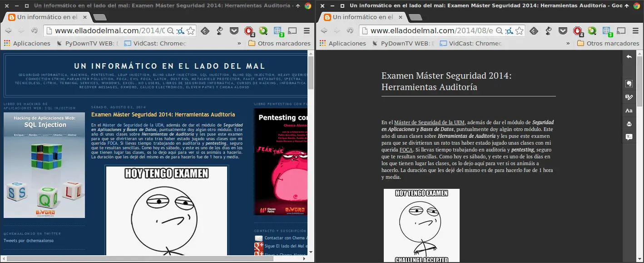The width and height of the screenshot is (644, 263).
Task: Click 'Un Informático en el Lado del Mal' header
Action: point(169,66)
